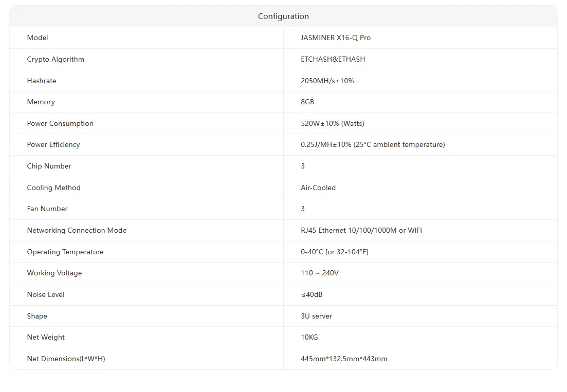
Task: Click the Crypto Algorithm label
Action: (x=56, y=59)
